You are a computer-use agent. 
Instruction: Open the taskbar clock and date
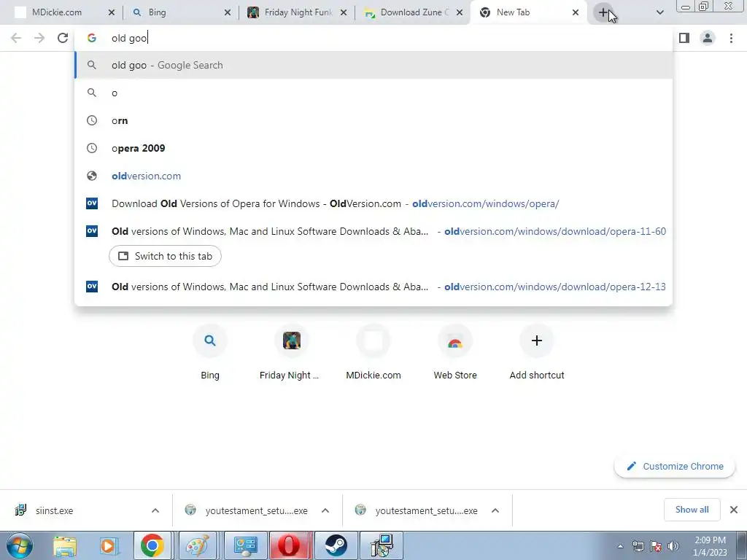coord(710,546)
